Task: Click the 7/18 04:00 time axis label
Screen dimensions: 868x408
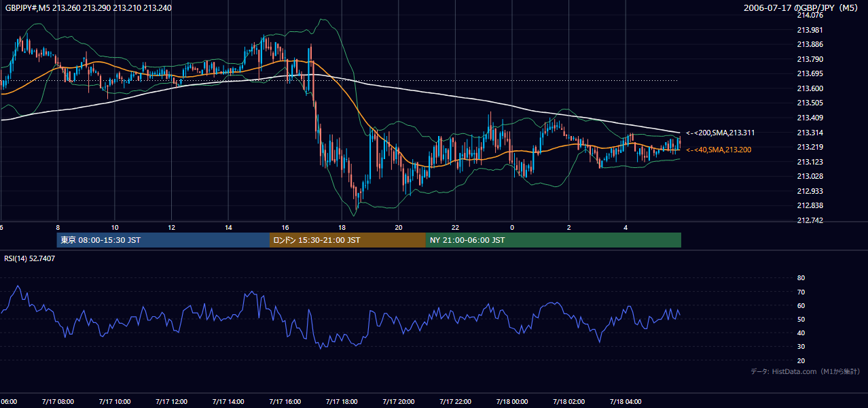Action: (626, 402)
